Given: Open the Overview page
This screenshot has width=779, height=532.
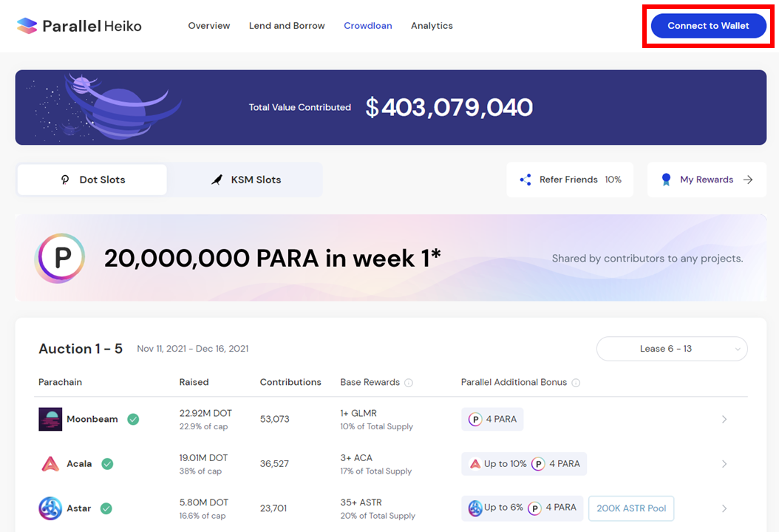Looking at the screenshot, I should tap(208, 26).
